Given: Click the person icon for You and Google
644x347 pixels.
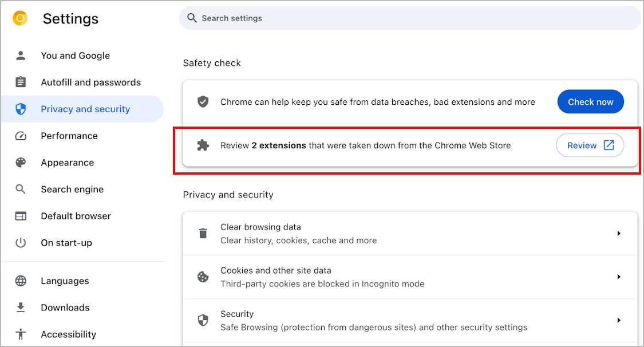Looking at the screenshot, I should [x=21, y=56].
